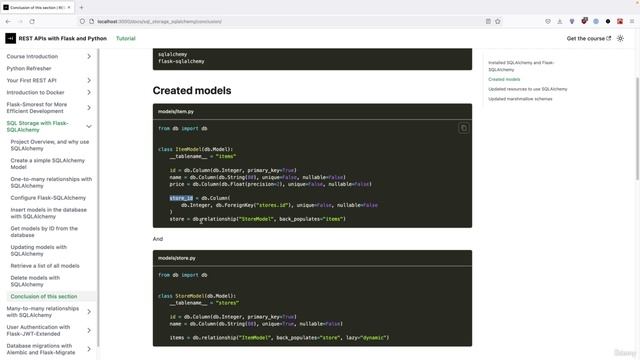Screen dimensions: 640x360
Task: Expand Flask-Smorest for More Efficient Development chevron
Action: [89, 108]
